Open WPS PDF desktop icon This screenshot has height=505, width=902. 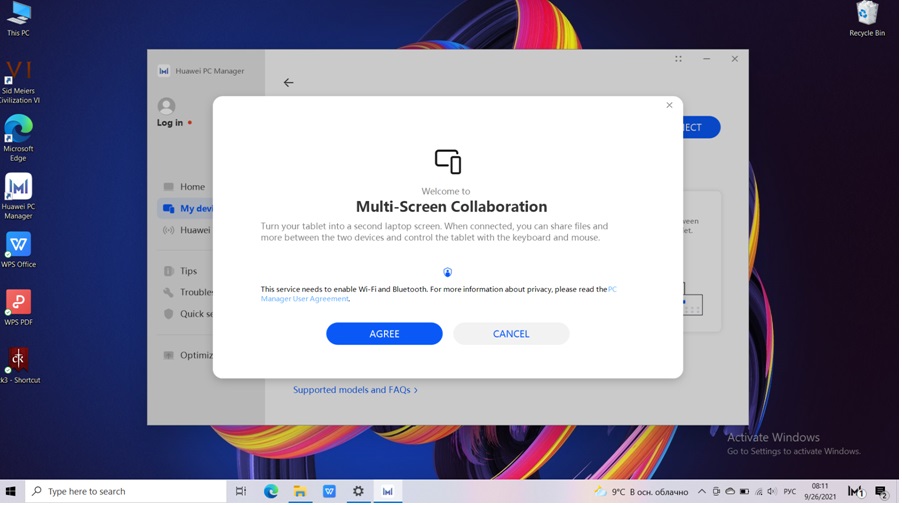pyautogui.click(x=18, y=306)
